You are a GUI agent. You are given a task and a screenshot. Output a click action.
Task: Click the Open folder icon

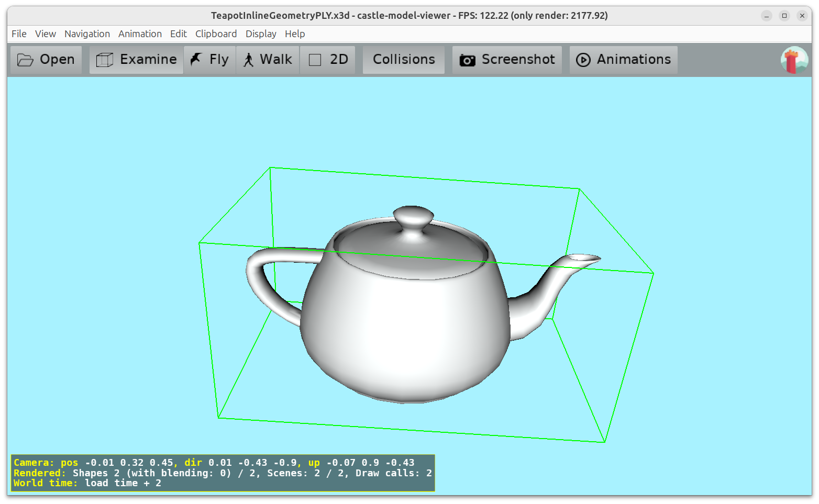(25, 60)
